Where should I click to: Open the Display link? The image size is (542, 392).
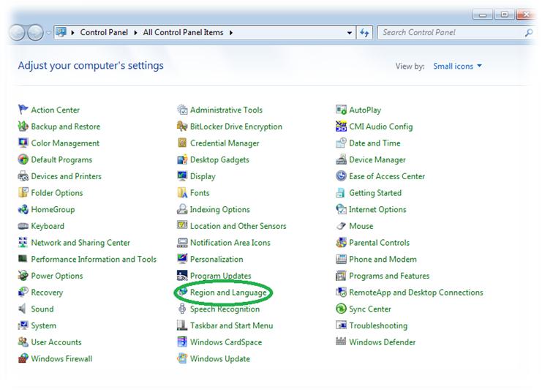pos(203,176)
